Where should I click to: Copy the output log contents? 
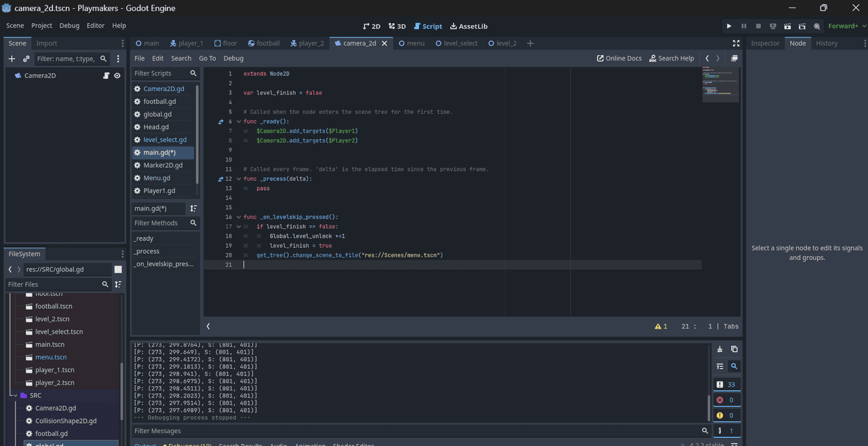pyautogui.click(x=734, y=350)
